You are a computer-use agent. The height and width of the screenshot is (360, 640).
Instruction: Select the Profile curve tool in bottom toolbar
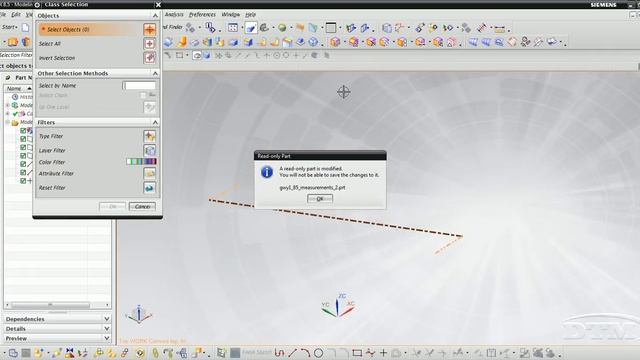[x=280, y=353]
